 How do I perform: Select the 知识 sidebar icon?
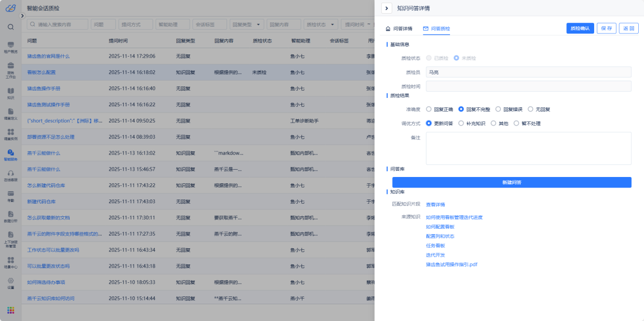pos(10,90)
